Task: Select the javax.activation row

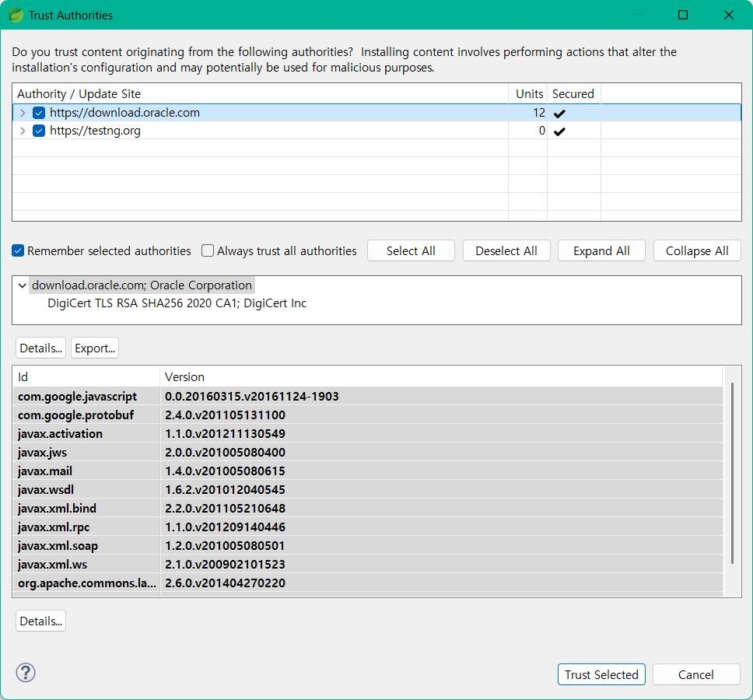Action: tap(368, 434)
